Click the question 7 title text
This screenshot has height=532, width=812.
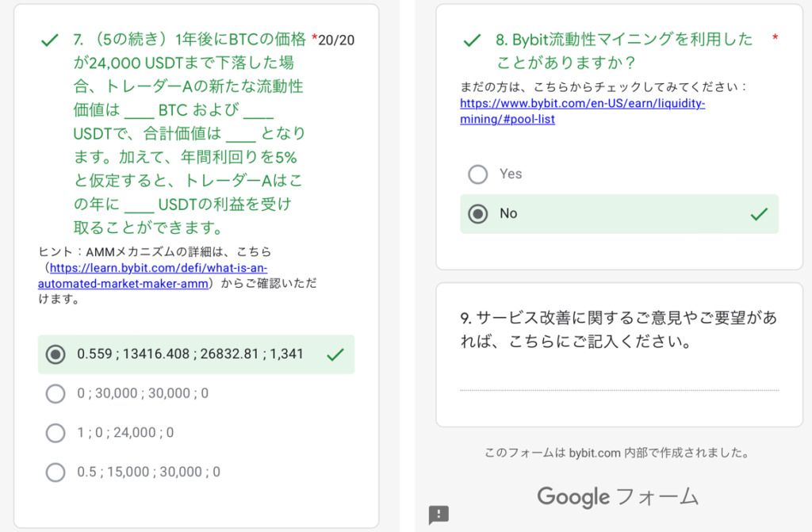(190, 134)
